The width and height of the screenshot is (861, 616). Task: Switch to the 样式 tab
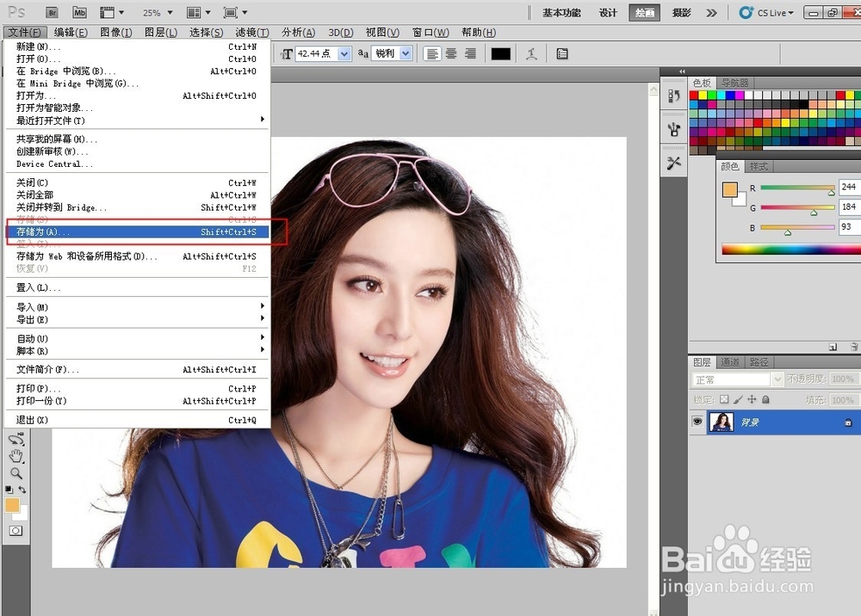[759, 166]
